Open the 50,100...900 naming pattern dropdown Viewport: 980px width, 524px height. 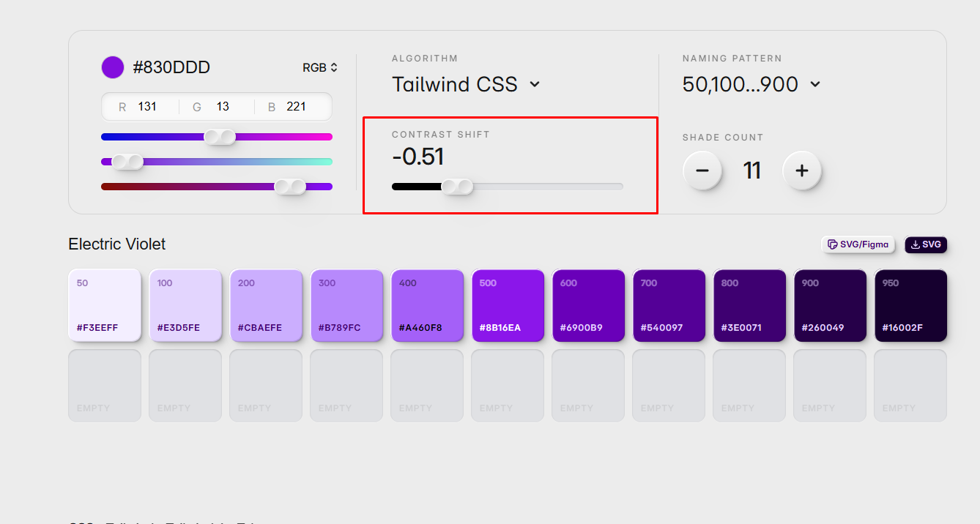pos(751,84)
